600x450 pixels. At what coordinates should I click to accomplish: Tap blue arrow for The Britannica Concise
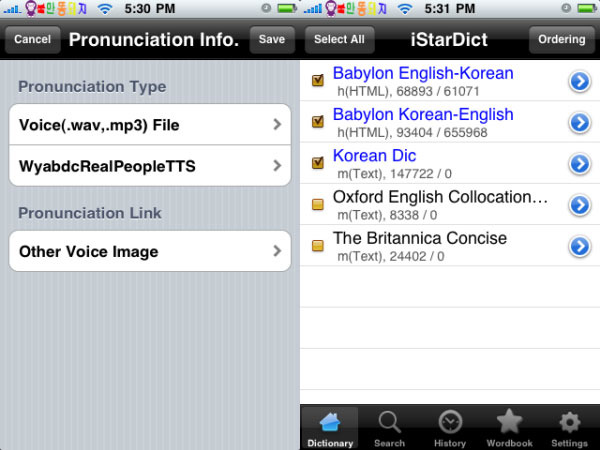(x=580, y=246)
